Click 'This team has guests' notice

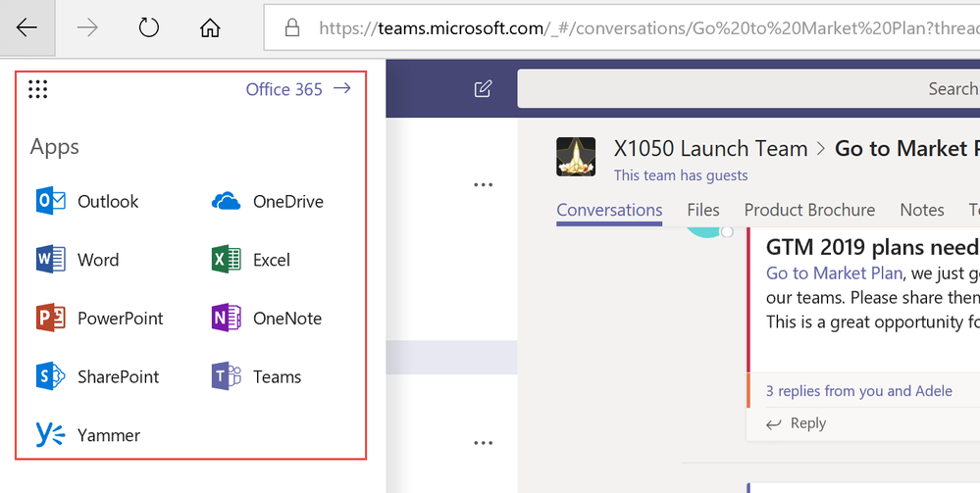click(681, 175)
